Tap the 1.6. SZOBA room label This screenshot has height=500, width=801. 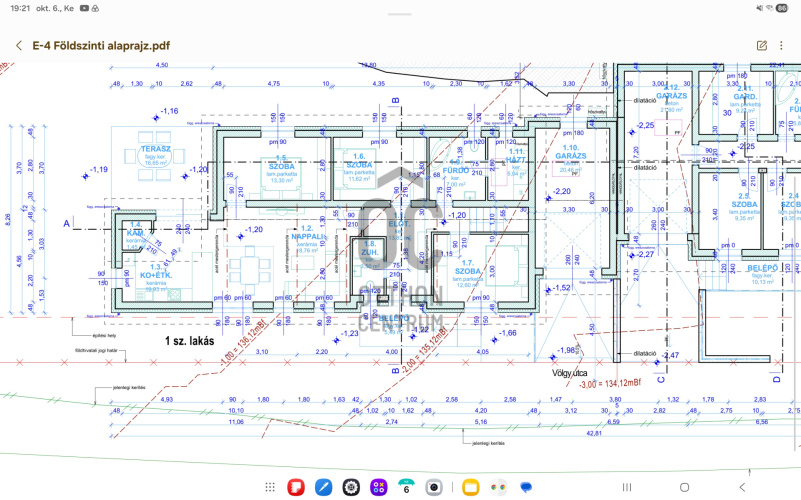pyautogui.click(x=359, y=161)
